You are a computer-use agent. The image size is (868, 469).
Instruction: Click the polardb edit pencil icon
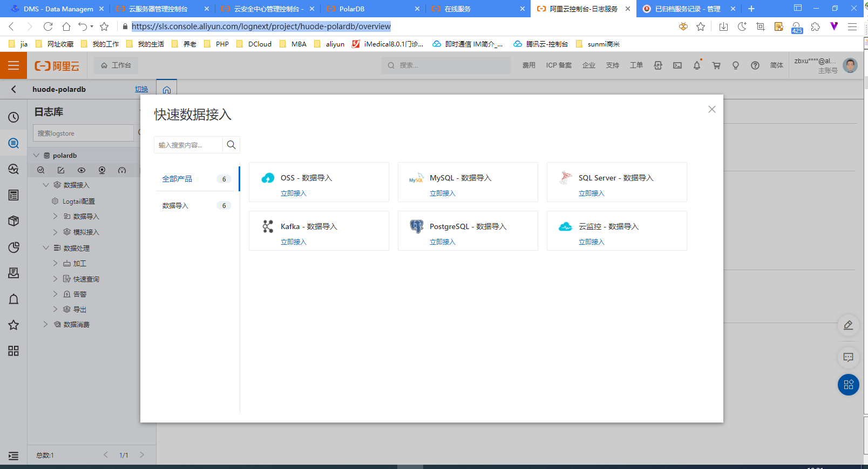tap(61, 170)
